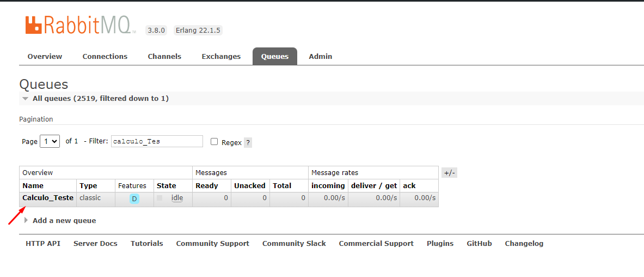Open the Connections tab
The height and width of the screenshot is (277, 644).
click(105, 56)
